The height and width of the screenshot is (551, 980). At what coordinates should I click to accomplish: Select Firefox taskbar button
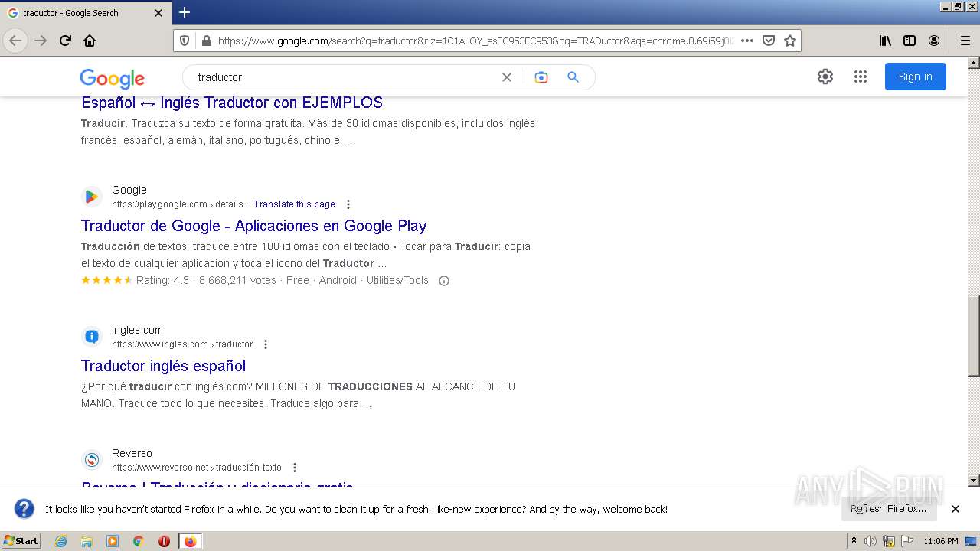click(190, 541)
